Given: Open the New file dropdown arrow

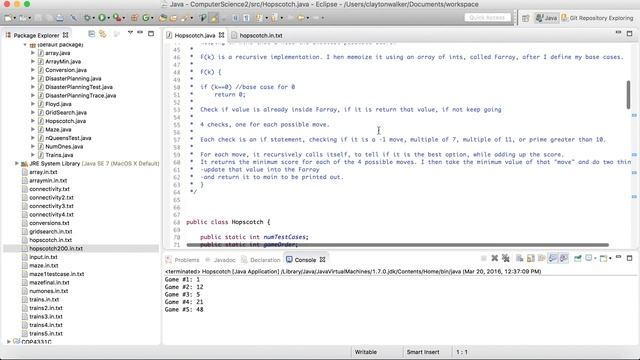Looking at the screenshot, I should [14, 18].
